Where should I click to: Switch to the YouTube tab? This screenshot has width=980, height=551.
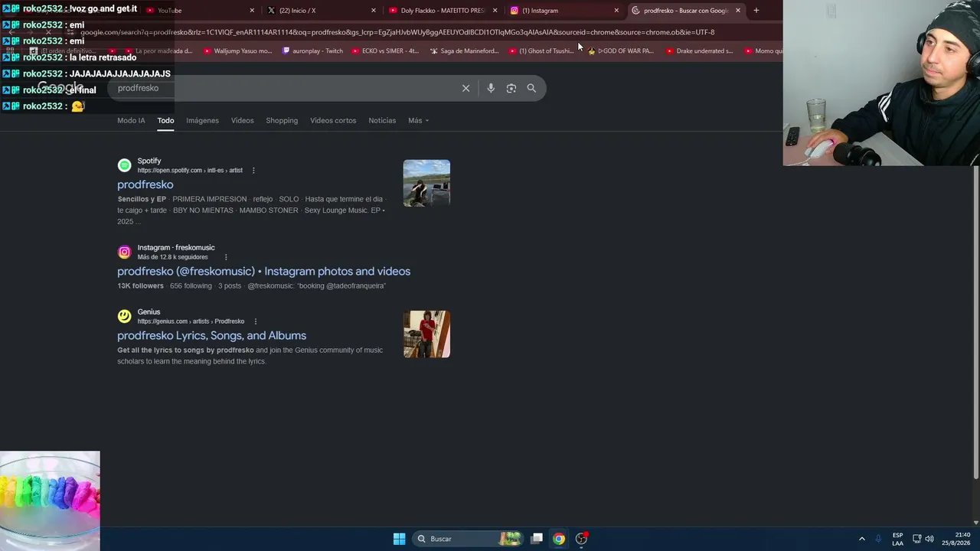pos(199,11)
